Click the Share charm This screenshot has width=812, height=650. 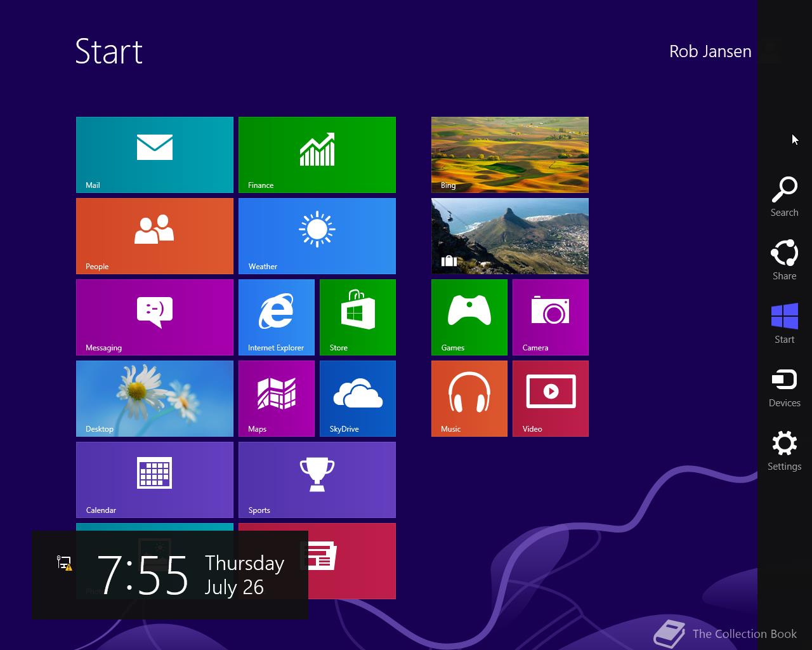785,260
